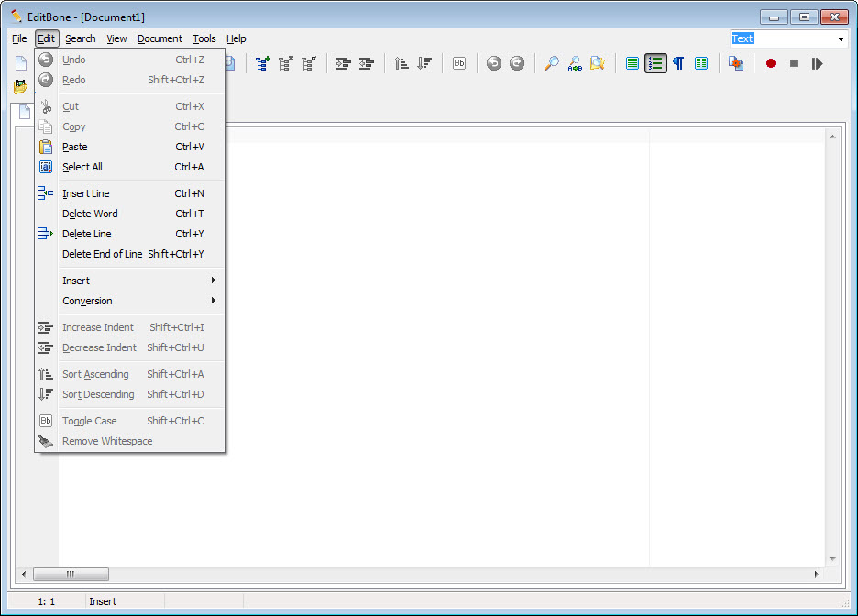Choose Undo in the Edit menu
Image resolution: width=858 pixels, height=616 pixels.
pyautogui.click(x=129, y=60)
